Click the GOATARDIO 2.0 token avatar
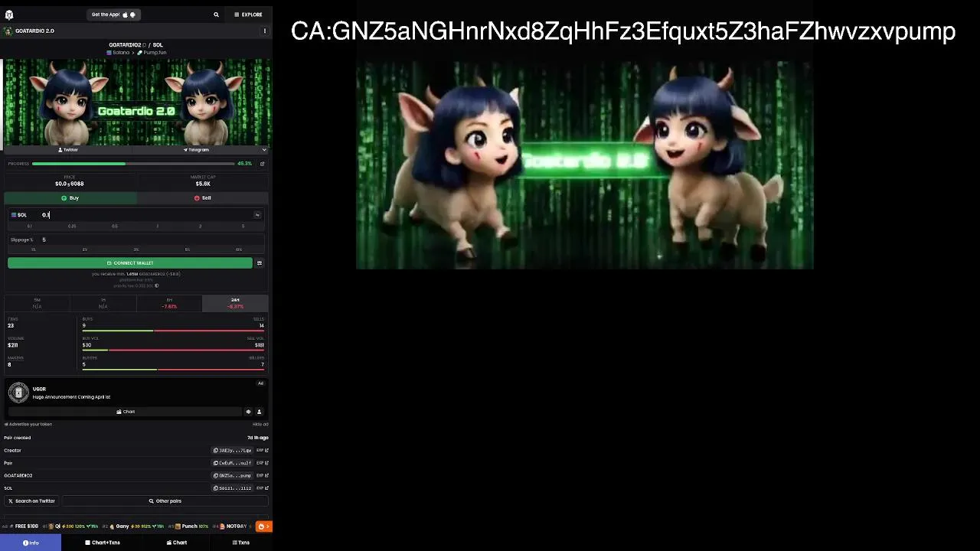980x551 pixels. point(8,31)
